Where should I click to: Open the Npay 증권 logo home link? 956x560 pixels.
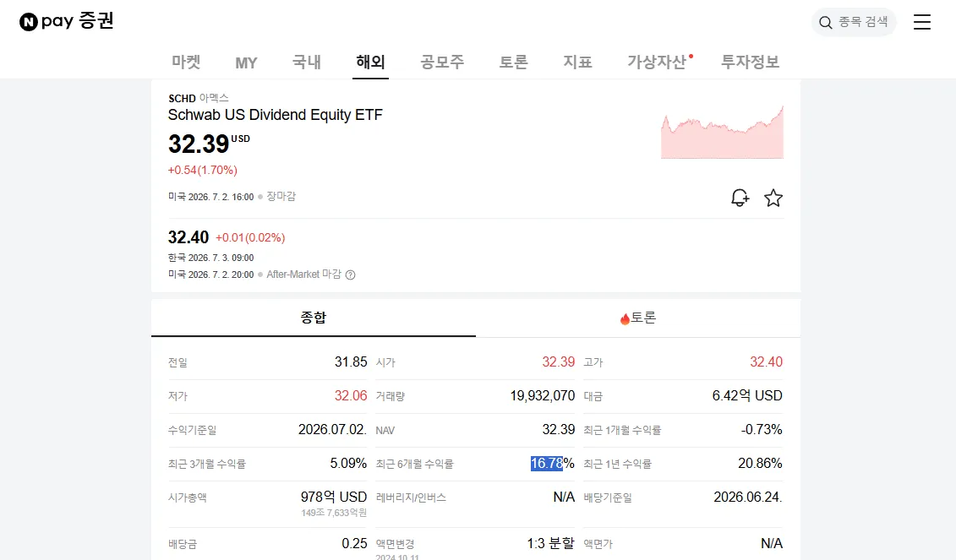[x=67, y=21]
